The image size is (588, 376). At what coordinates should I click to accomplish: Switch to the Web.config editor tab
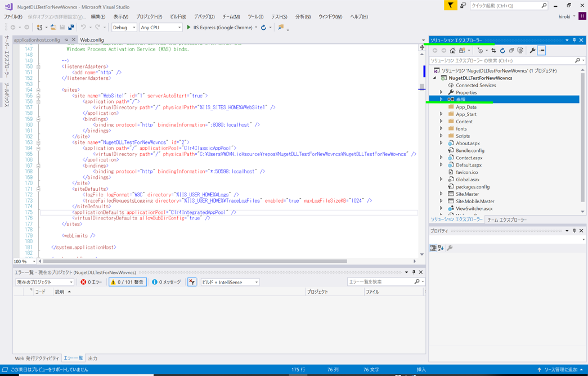pos(92,40)
